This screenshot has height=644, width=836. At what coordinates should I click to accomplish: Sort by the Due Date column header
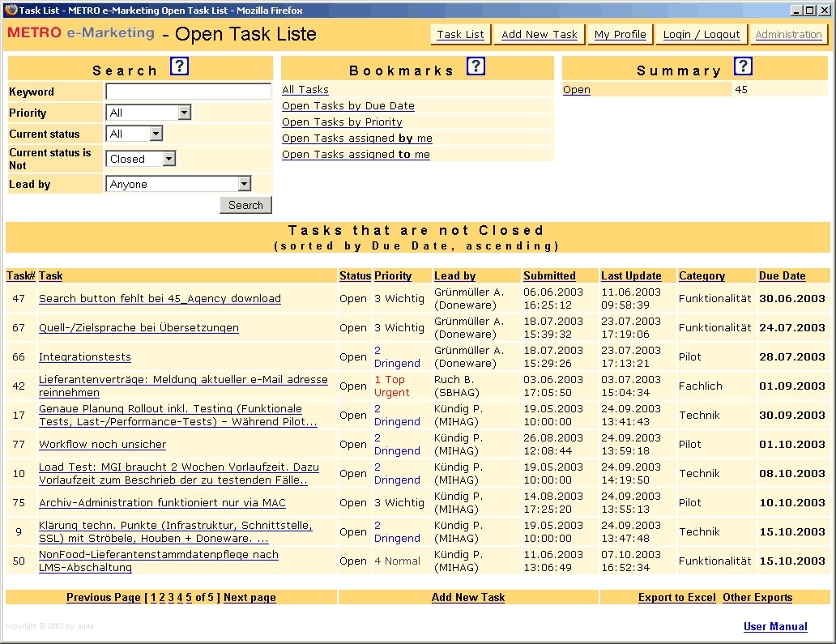click(x=783, y=275)
